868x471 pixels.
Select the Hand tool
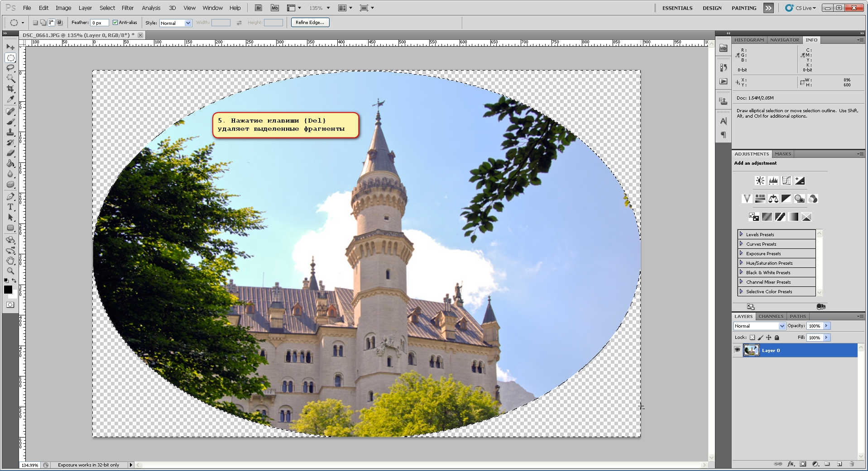[10, 261]
